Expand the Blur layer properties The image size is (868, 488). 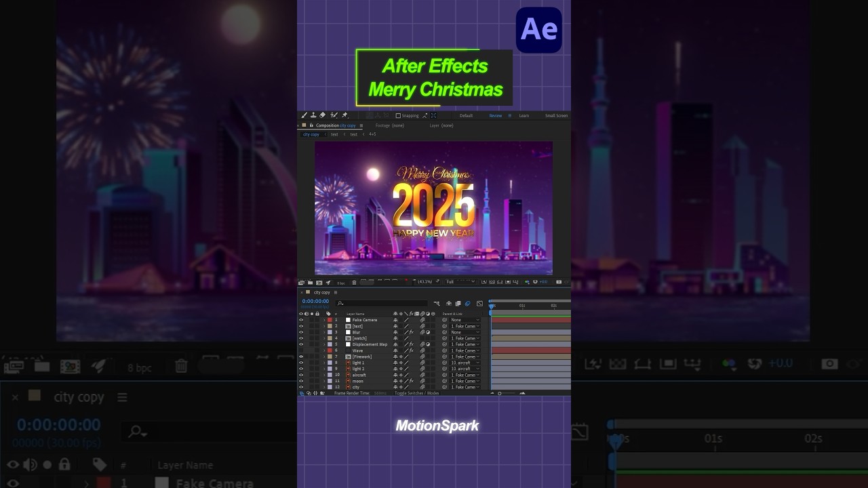click(x=324, y=332)
